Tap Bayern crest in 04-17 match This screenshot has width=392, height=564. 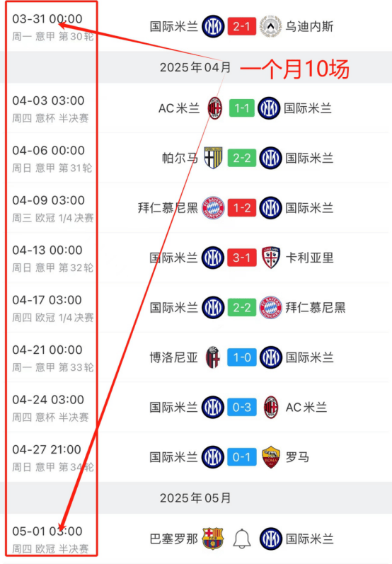point(270,308)
